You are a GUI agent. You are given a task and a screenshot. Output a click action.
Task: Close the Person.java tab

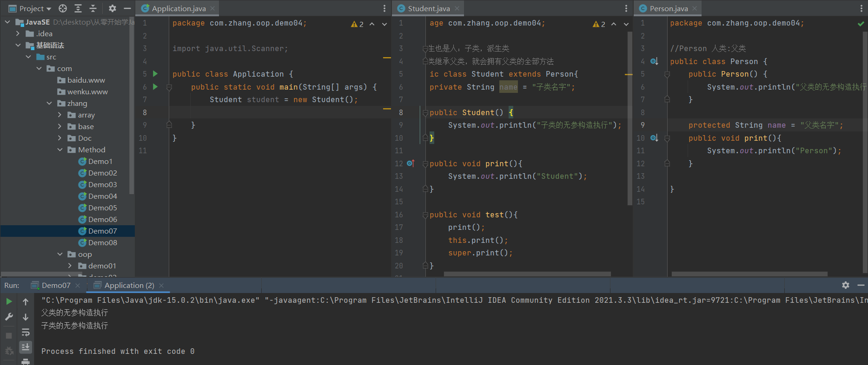tap(695, 8)
